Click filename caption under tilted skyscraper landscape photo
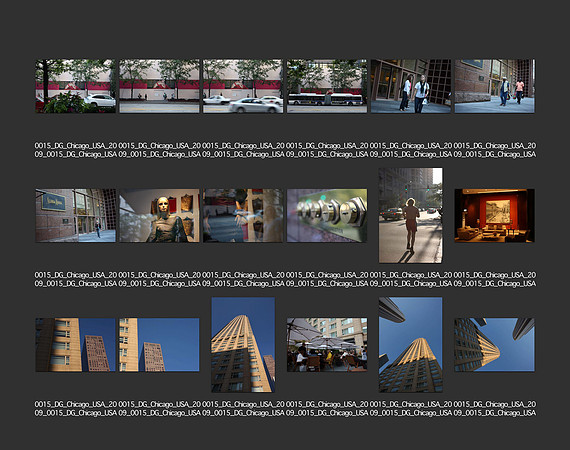Viewport: 570px width, 450px height. click(495, 409)
